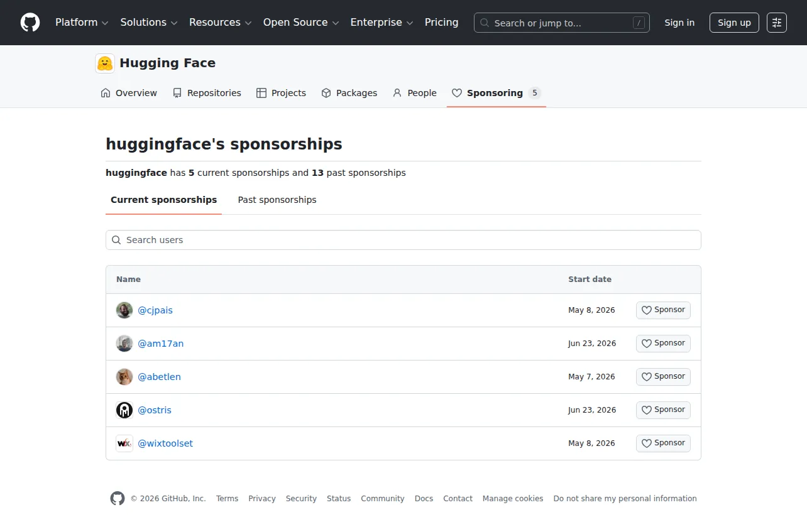Click the GitHub mark in the footer
Viewport: 807px width, 532px height.
pos(118,499)
